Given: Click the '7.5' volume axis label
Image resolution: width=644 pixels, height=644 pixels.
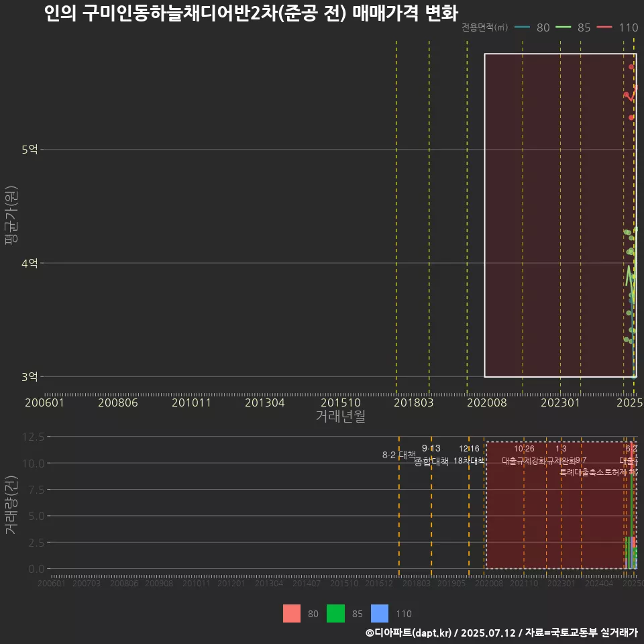Looking at the screenshot, I should [x=37, y=490].
